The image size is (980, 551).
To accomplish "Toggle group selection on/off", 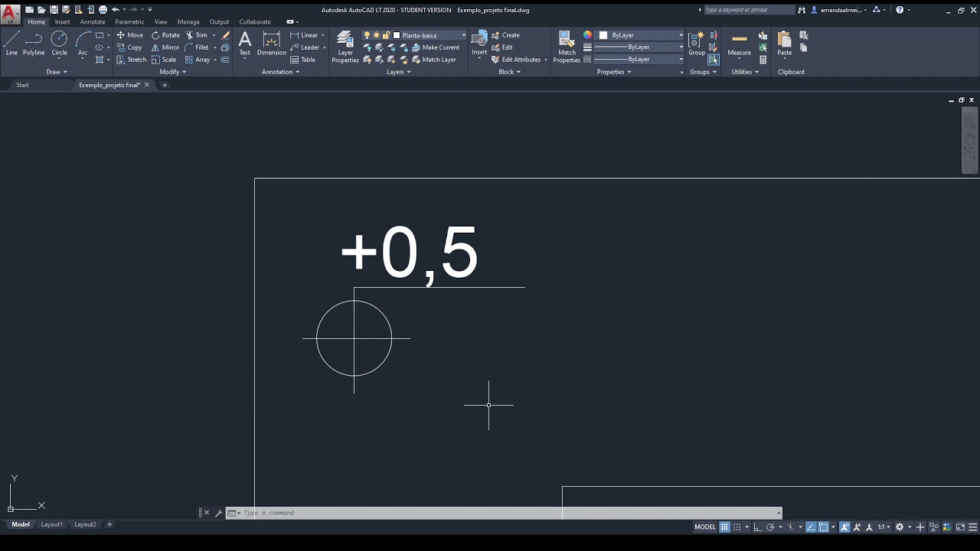I will 714,60.
